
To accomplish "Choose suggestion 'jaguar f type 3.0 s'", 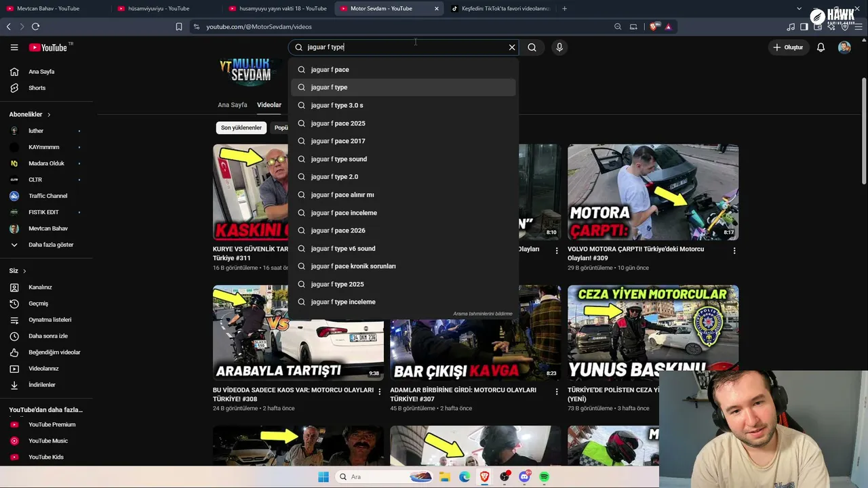I will 403,106.
